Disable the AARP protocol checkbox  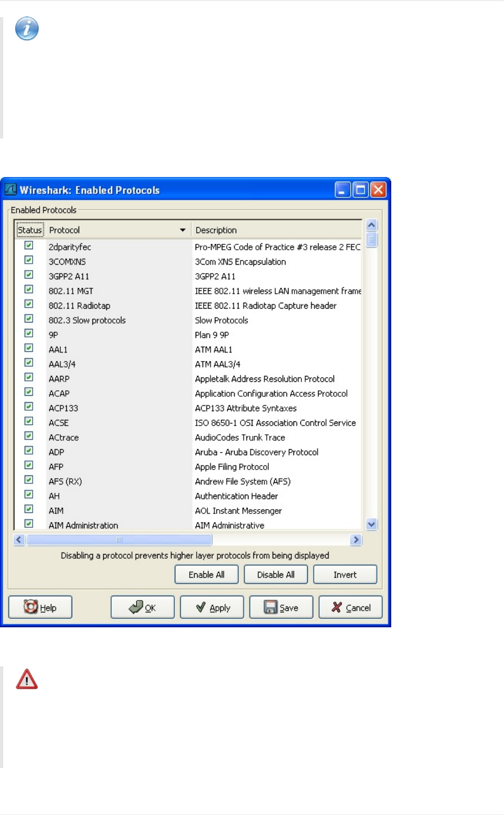coord(29,377)
